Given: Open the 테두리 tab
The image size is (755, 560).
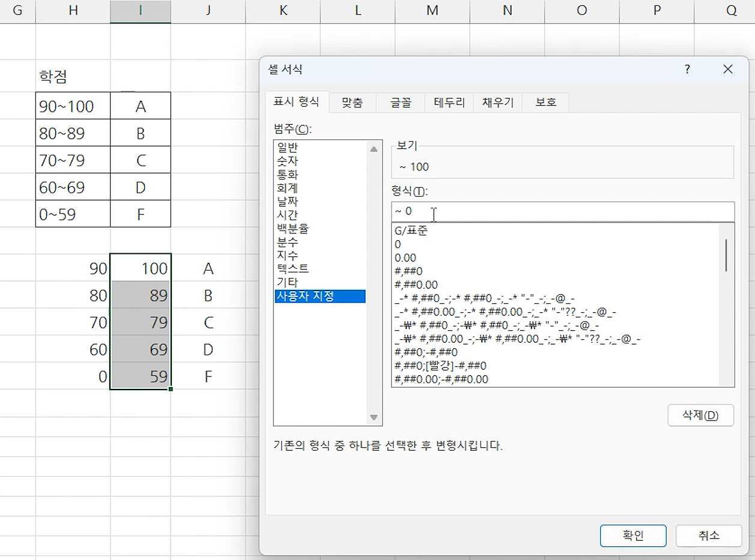Looking at the screenshot, I should click(x=449, y=103).
